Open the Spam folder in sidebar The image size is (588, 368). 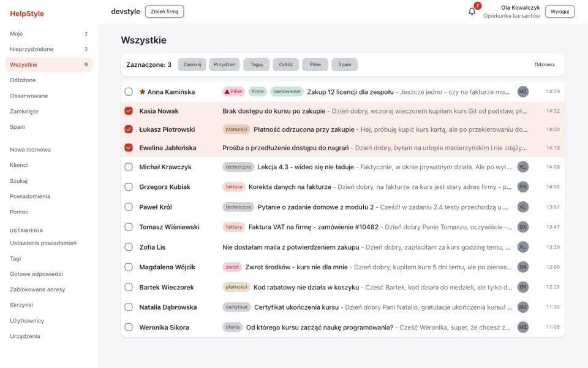(x=49, y=127)
